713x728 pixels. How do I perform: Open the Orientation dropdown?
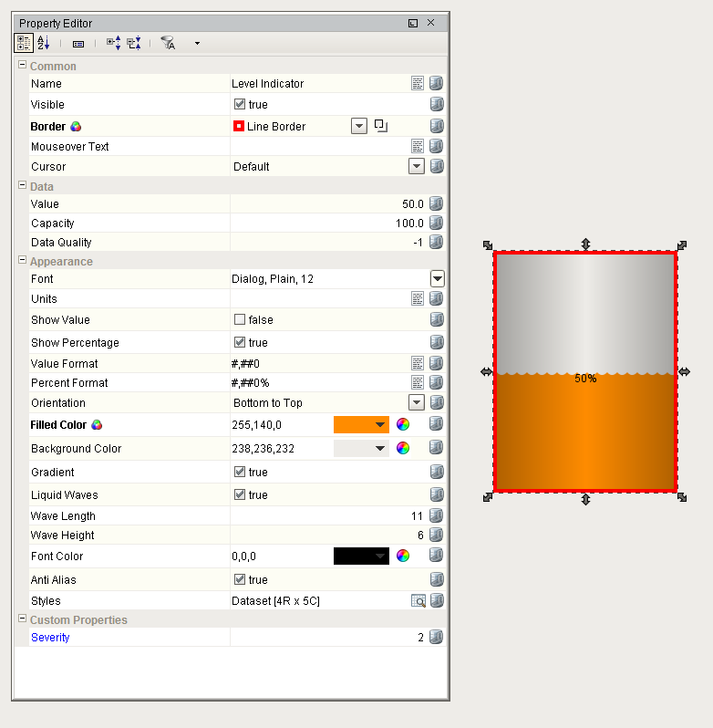417,402
